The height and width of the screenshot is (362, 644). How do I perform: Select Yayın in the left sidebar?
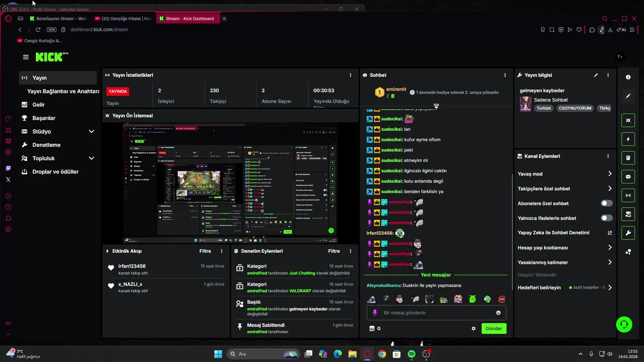(x=58, y=78)
